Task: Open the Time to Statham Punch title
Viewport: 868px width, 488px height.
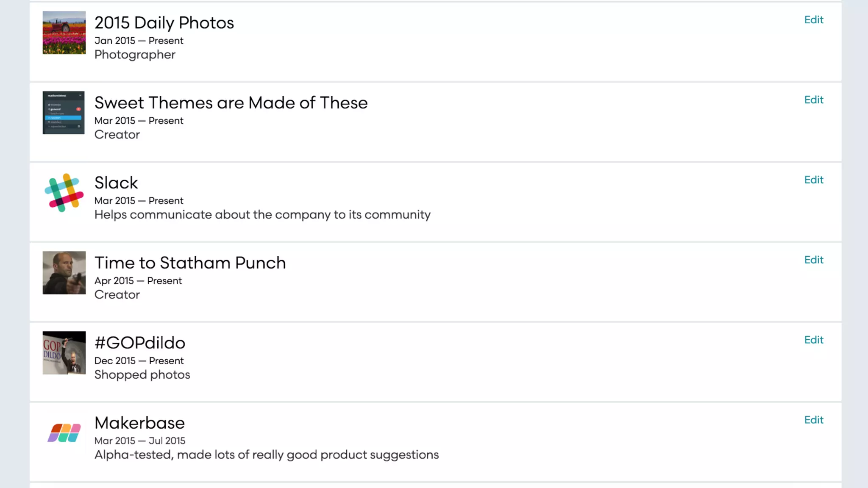Action: click(190, 263)
